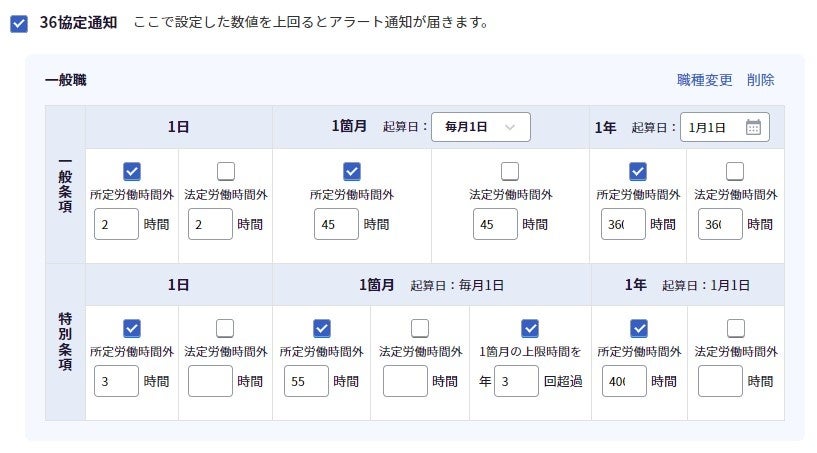Enable 一般条項 1日 法定労働時間外 checkbox

point(225,171)
